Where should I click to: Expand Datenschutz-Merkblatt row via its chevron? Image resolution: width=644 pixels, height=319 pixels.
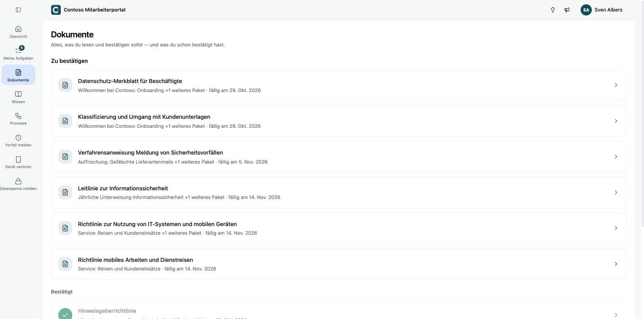(x=616, y=85)
